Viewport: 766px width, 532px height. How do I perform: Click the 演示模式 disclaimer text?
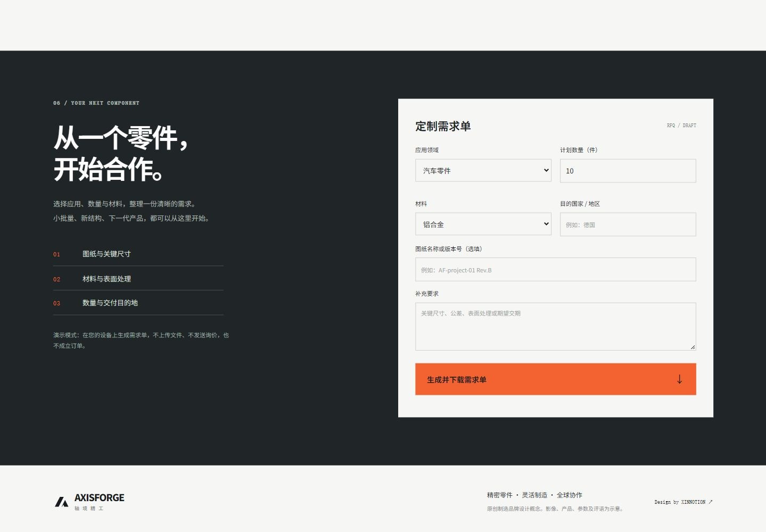141,340
